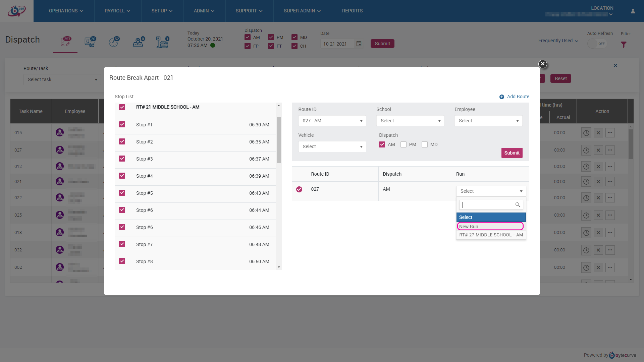Toggle the Auto Refresh switch

(x=597, y=44)
